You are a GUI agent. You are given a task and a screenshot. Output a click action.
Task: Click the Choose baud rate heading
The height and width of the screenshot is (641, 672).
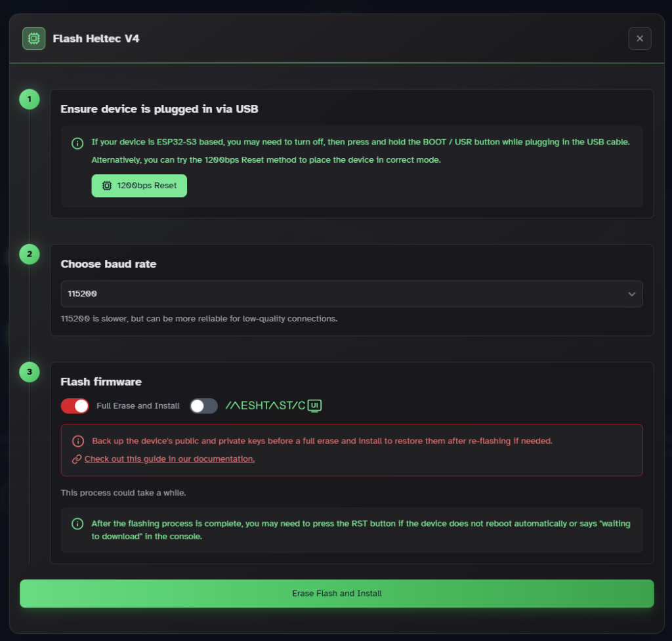108,264
